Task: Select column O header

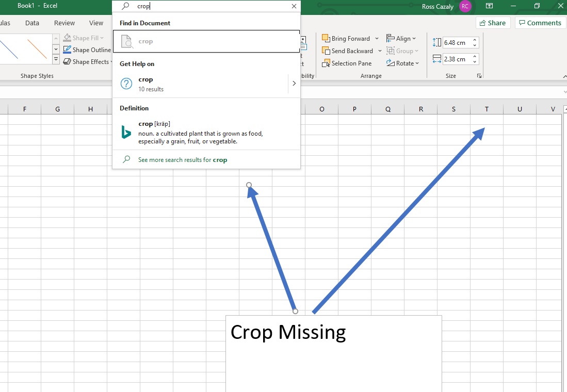Action: 322,109
